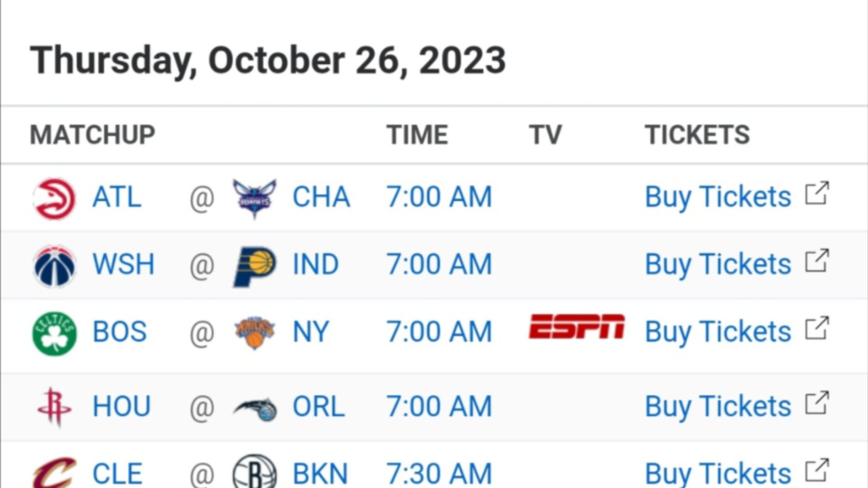Click the Brooklyn Nets logo
The width and height of the screenshot is (868, 488).
255,471
